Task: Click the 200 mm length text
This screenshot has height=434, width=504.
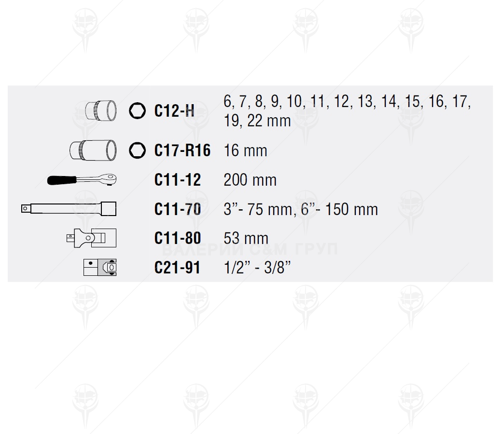Action: pos(250,180)
